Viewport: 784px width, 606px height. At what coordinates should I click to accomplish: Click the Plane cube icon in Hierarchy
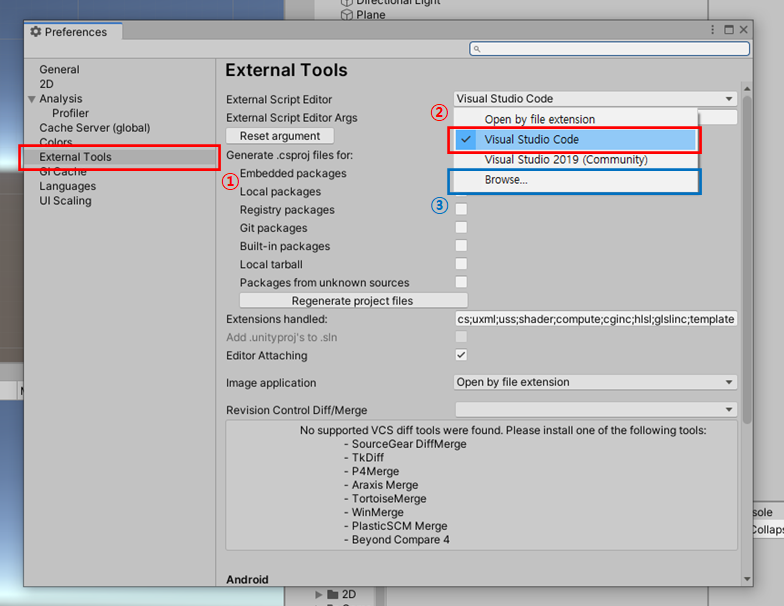[x=346, y=15]
